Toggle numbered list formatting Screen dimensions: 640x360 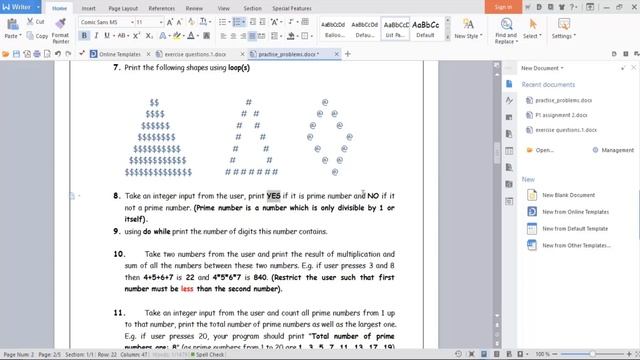point(237,22)
